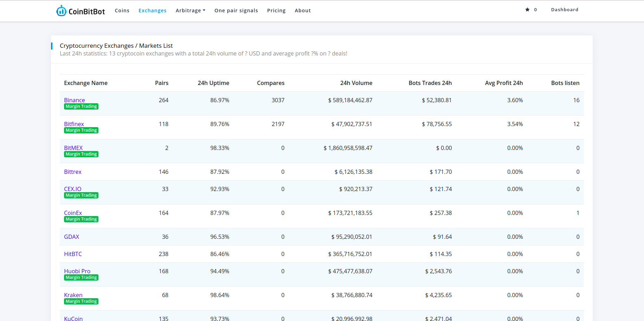The height and width of the screenshot is (321, 644).
Task: Click Binance avg profit 3.60%
Action: 515,100
